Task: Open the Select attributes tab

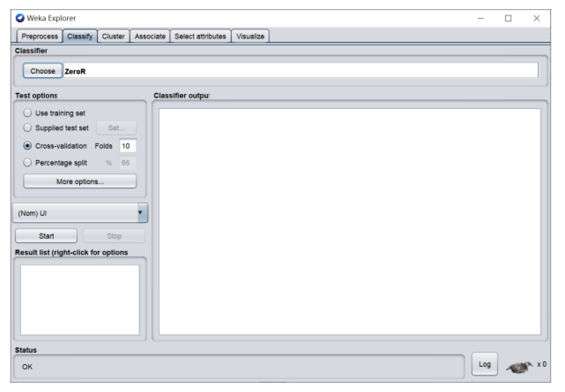Action: click(x=200, y=36)
